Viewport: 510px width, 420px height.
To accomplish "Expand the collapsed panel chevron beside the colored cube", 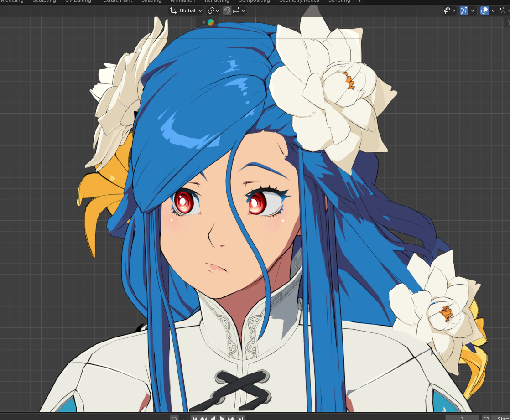I will pos(203,22).
